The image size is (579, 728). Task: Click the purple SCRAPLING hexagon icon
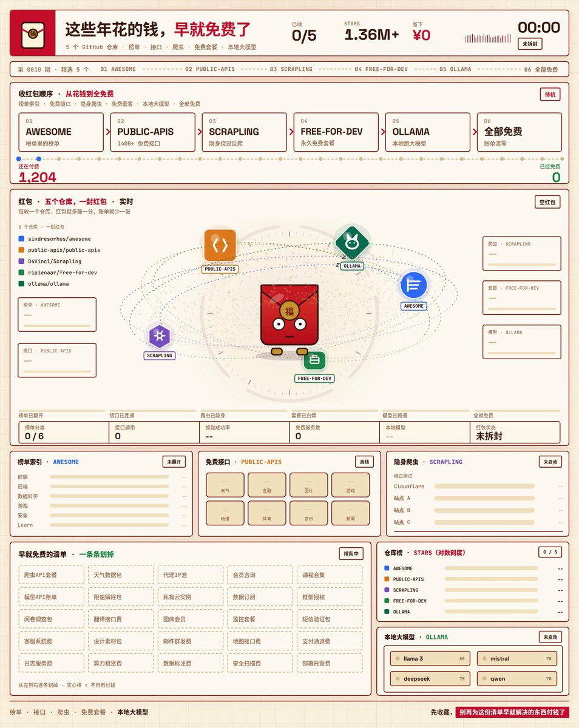point(160,335)
